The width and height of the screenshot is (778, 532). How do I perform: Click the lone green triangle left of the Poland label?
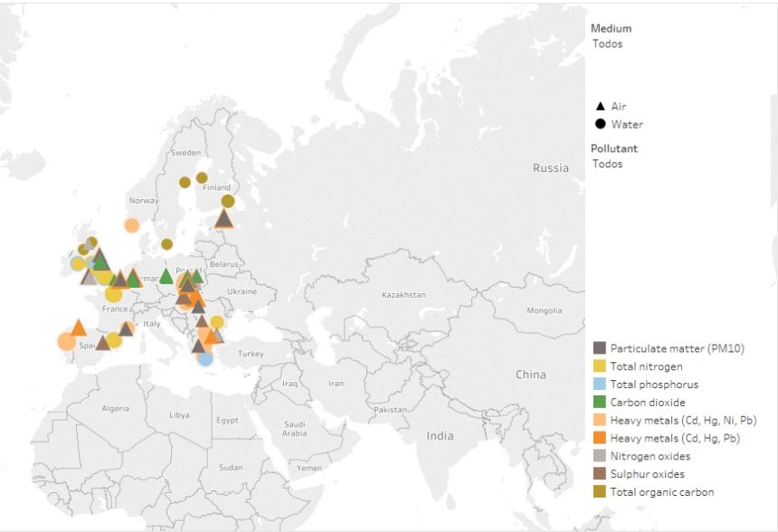[x=166, y=276]
